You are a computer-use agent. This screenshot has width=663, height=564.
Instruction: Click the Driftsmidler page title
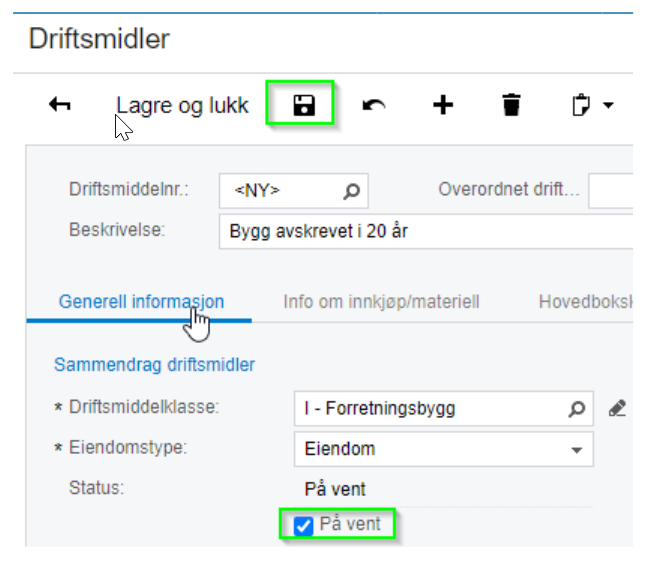99,38
